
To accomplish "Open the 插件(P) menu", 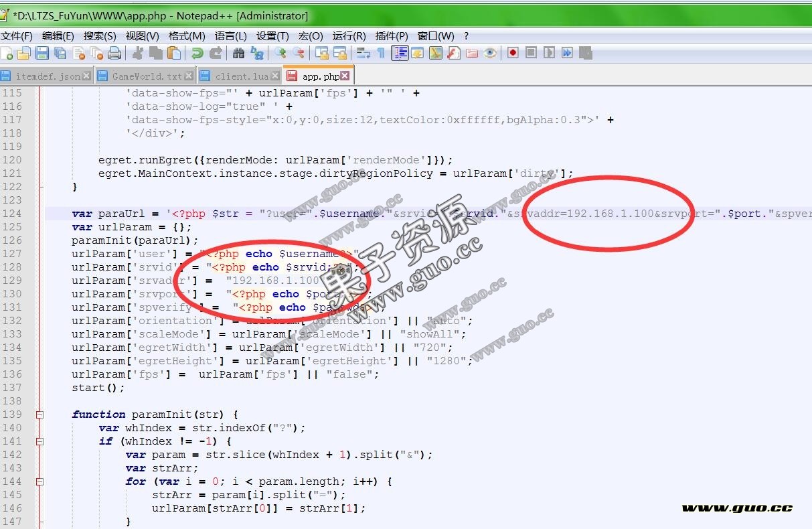I will click(x=392, y=36).
